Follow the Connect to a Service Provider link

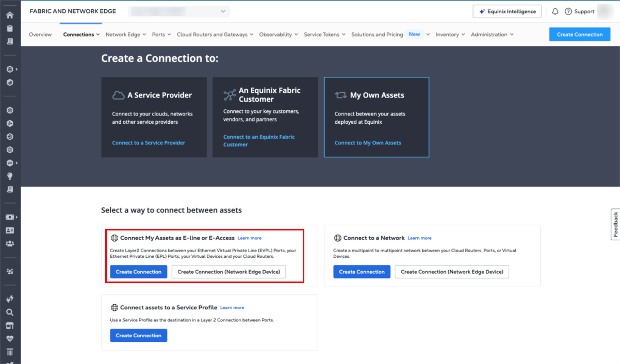[149, 143]
